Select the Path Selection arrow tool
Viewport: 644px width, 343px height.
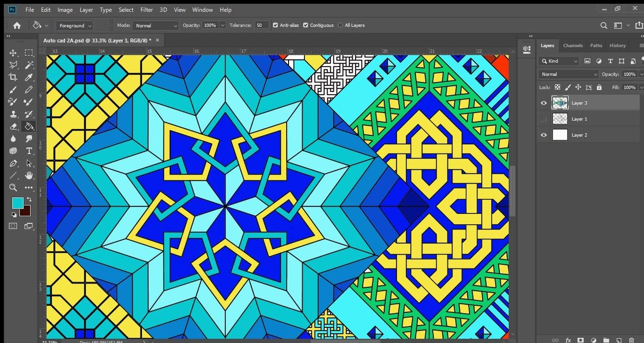coord(29,163)
